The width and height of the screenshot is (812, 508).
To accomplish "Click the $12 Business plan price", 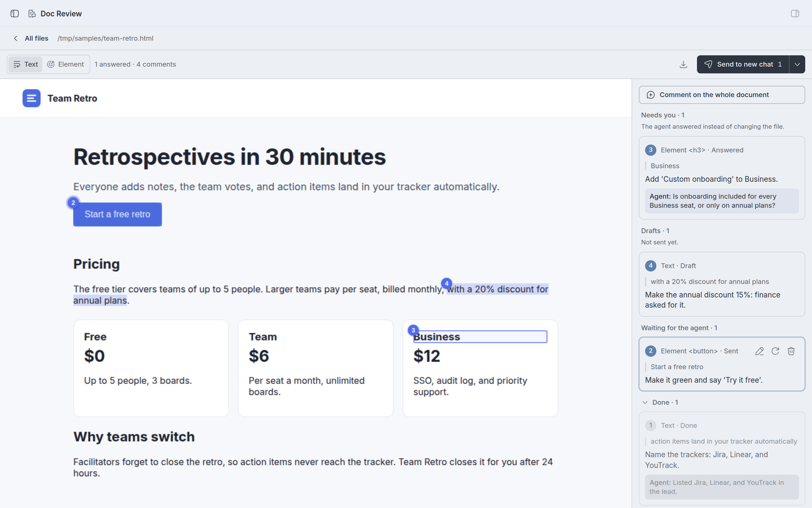I will click(x=427, y=356).
